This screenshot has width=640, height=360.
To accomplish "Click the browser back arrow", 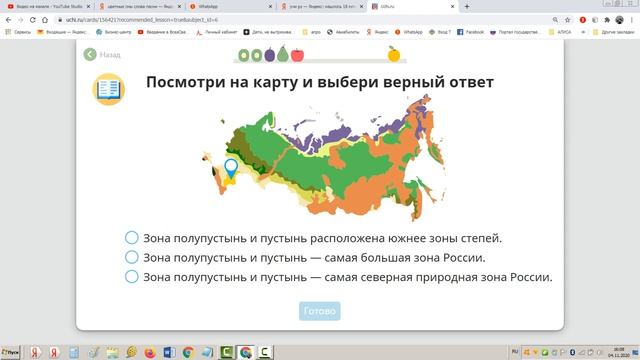I will tap(9, 20).
